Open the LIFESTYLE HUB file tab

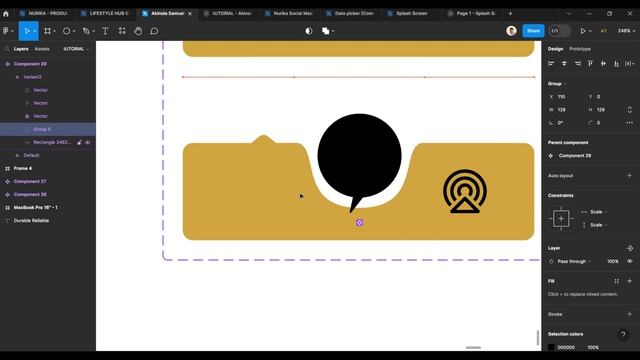[106, 13]
